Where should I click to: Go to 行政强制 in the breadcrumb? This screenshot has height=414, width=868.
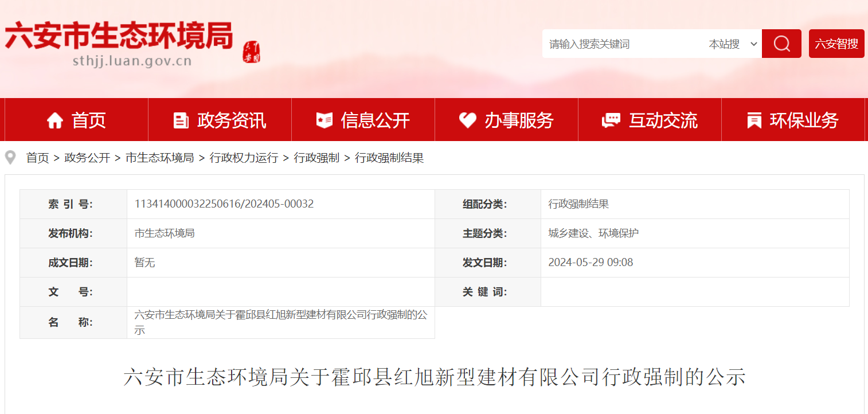point(317,158)
